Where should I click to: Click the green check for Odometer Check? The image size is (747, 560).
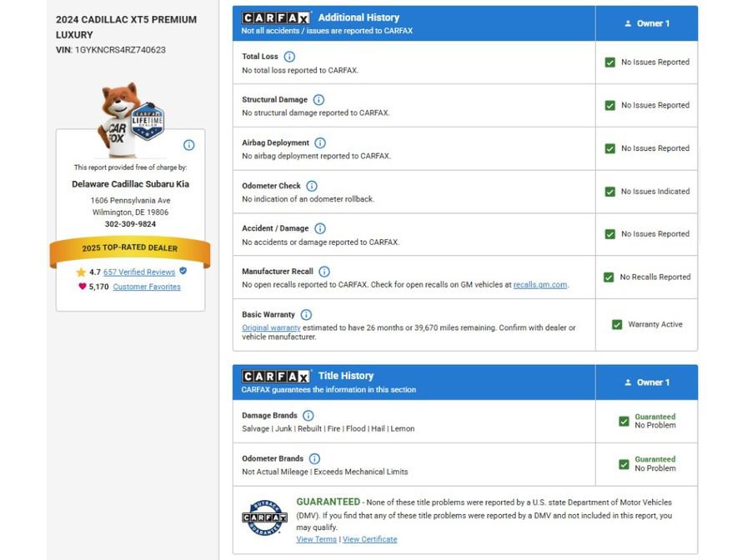click(609, 192)
